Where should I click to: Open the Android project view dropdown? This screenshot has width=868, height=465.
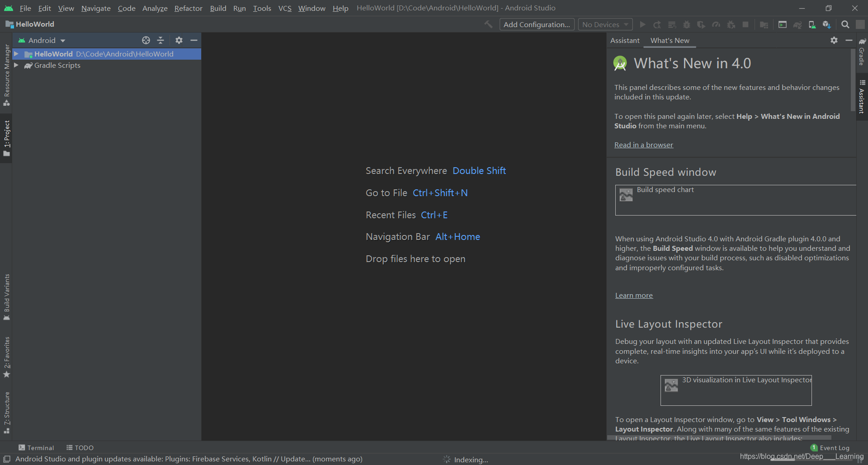point(42,40)
